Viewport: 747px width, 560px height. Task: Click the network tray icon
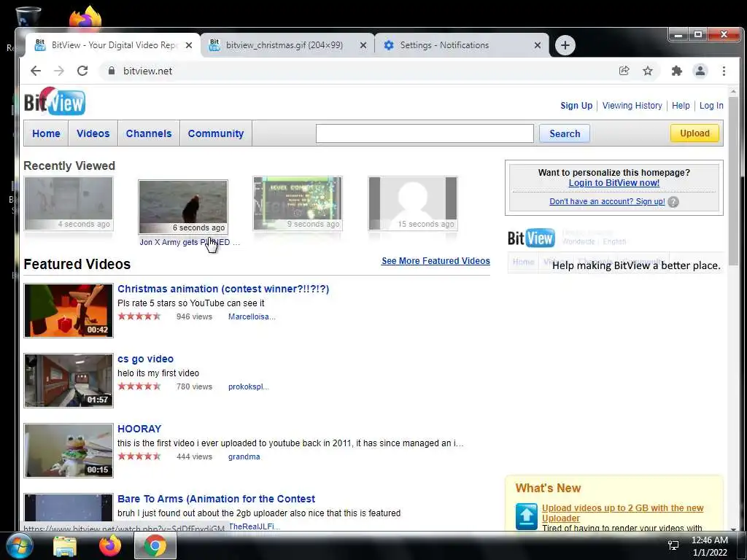[673, 545]
